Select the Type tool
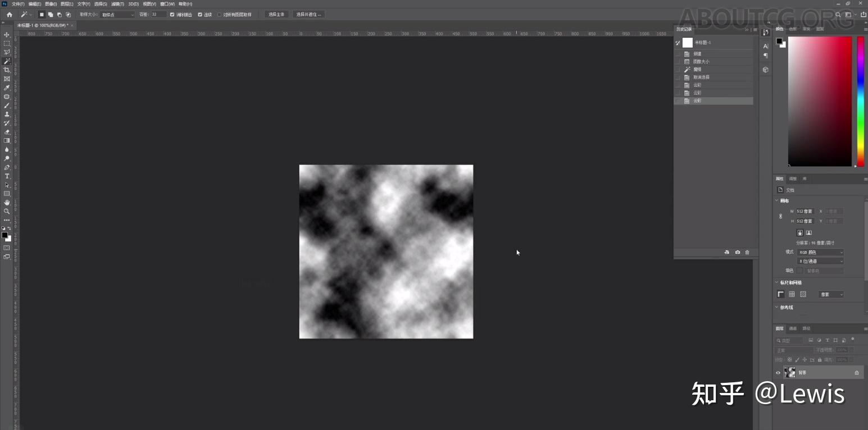This screenshot has height=430, width=868. coord(6,175)
